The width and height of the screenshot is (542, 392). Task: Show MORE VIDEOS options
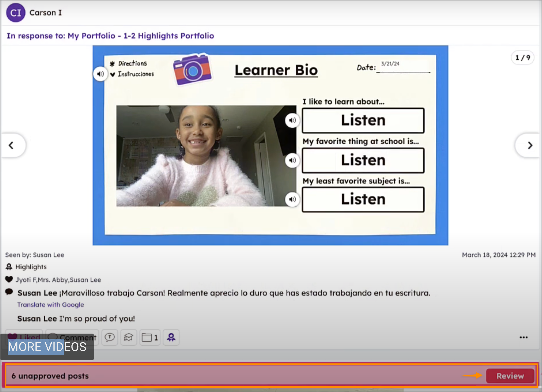[x=47, y=347]
